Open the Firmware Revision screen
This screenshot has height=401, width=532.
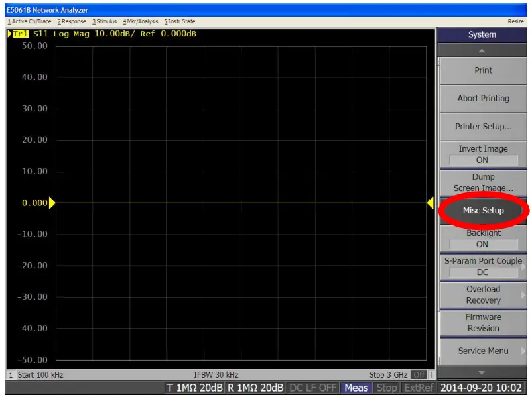(x=483, y=323)
